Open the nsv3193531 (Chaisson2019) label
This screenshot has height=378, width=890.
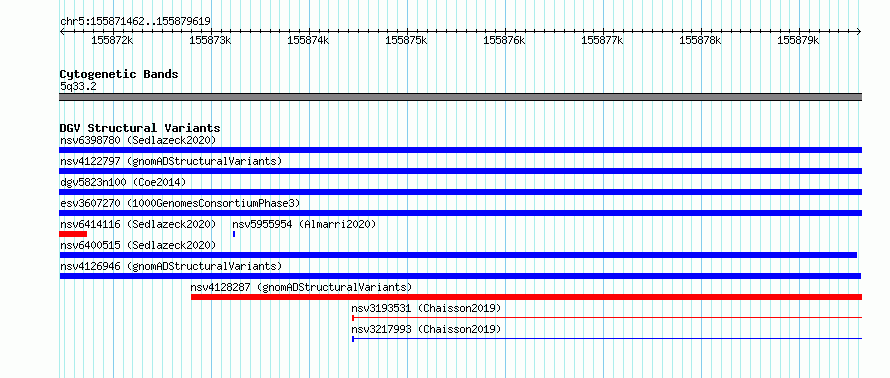426,308
